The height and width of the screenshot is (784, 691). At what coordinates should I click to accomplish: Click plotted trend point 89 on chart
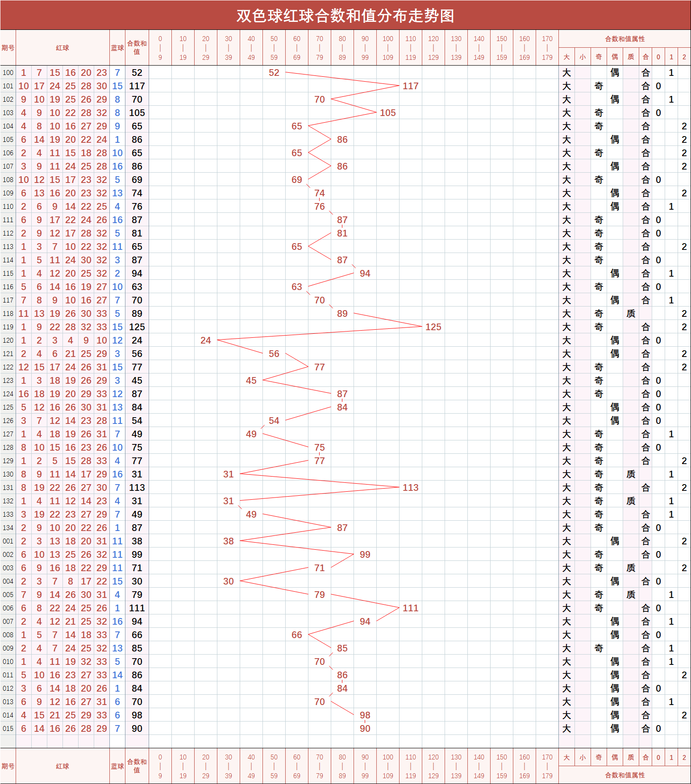[342, 313]
